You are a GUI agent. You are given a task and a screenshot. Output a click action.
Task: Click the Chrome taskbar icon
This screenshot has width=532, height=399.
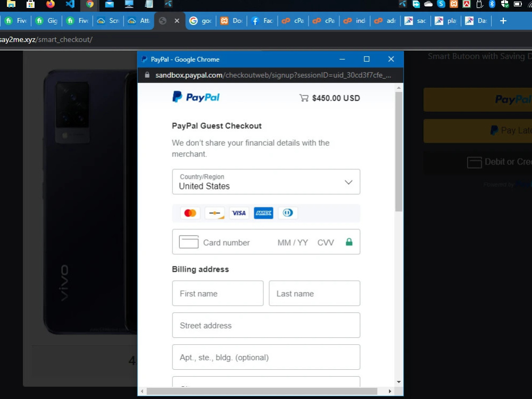89,4
